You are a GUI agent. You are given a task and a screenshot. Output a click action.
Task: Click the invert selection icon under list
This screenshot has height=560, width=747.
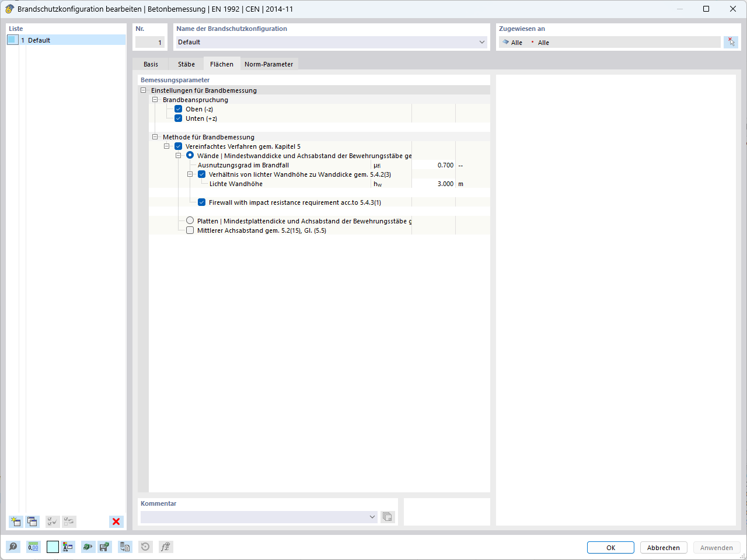69,521
